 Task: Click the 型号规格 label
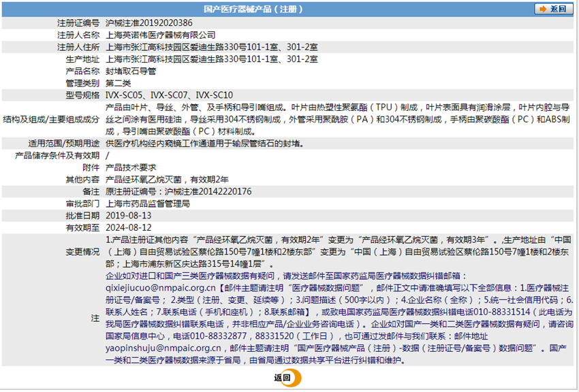tap(82, 95)
